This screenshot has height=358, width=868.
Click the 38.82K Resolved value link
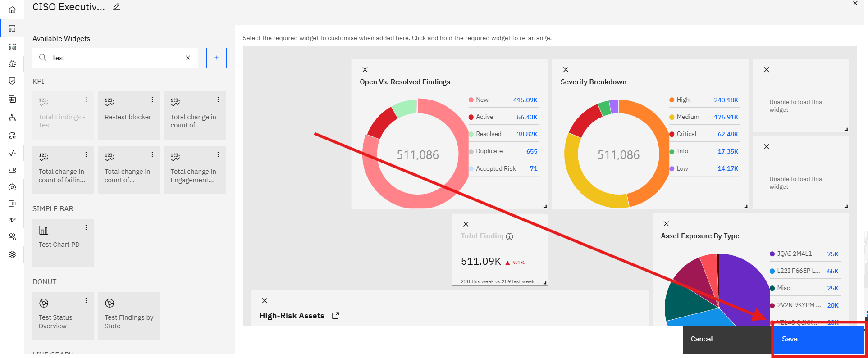pyautogui.click(x=527, y=134)
